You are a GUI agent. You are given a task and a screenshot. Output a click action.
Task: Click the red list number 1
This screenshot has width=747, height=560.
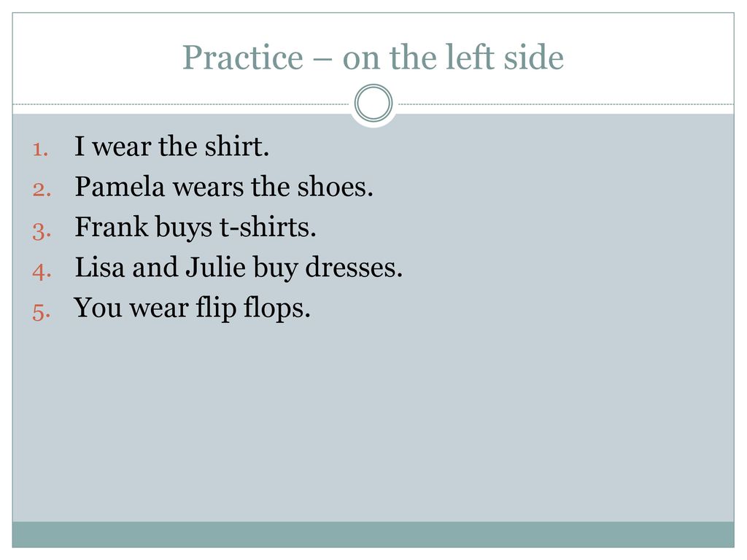pyautogui.click(x=41, y=149)
